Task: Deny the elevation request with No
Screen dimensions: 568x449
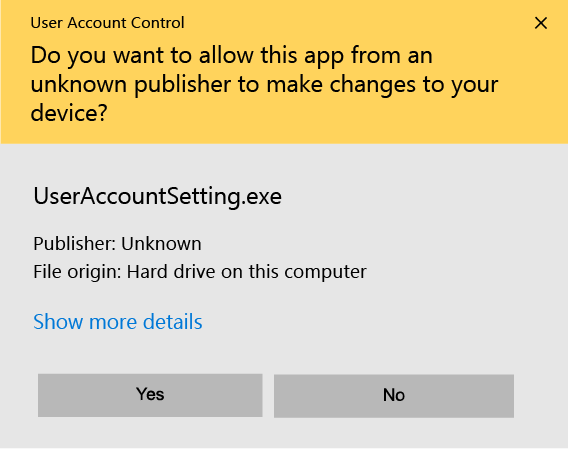Action: pos(394,396)
